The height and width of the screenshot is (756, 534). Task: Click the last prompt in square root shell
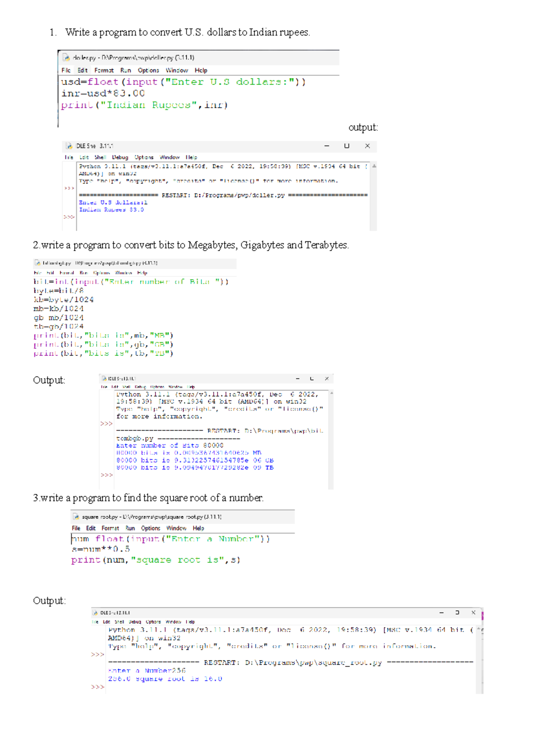coord(98,687)
